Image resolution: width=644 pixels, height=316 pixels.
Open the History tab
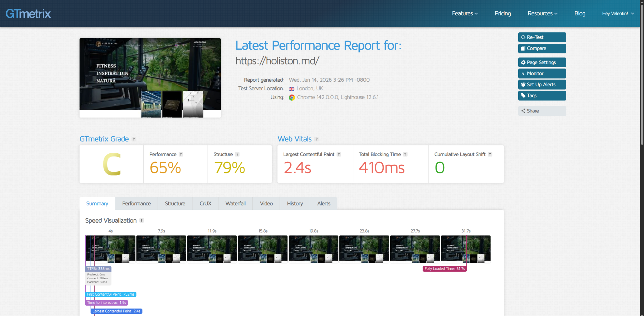[x=295, y=204]
